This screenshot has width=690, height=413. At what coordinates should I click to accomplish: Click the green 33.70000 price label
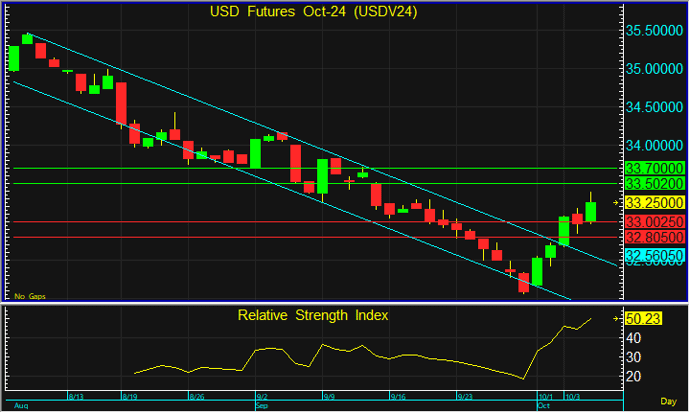click(x=654, y=168)
